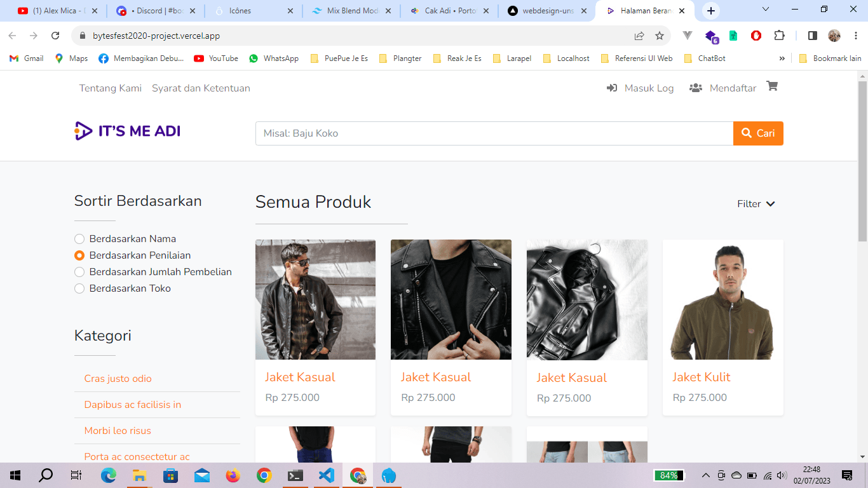Reload the page with refresh icon
868x488 pixels.
[55, 36]
